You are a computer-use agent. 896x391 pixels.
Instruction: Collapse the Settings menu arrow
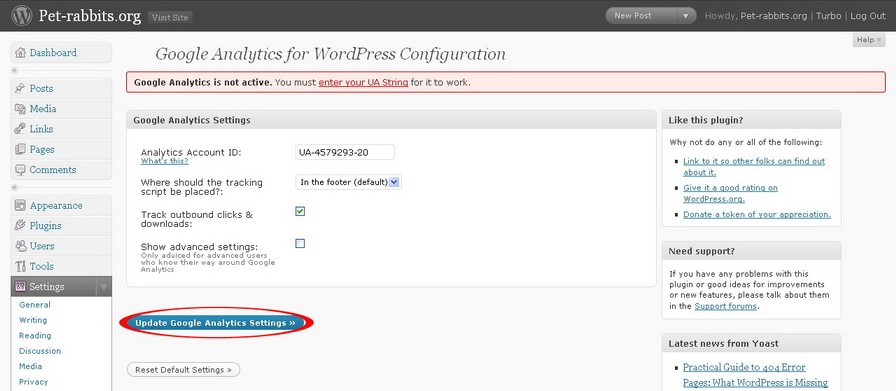(103, 287)
